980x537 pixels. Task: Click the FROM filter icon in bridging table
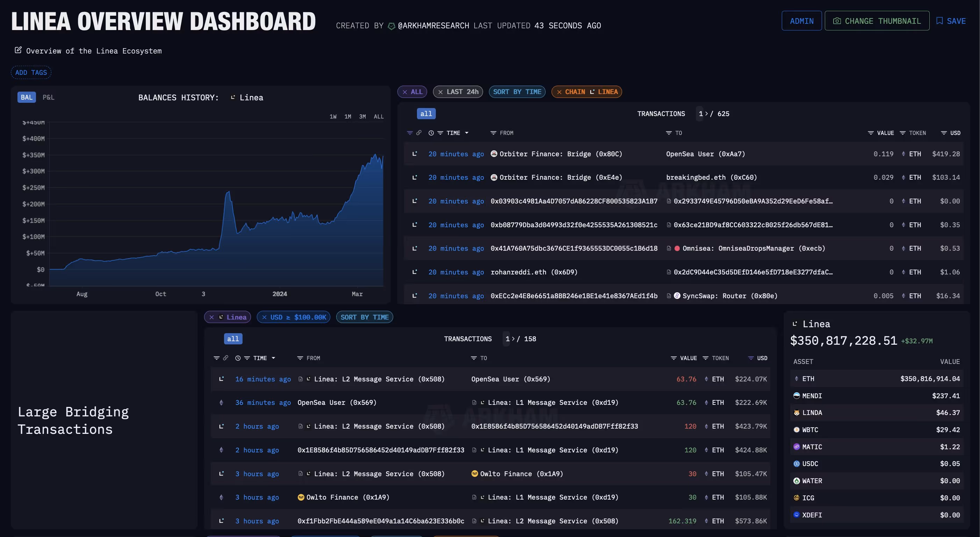coord(300,358)
